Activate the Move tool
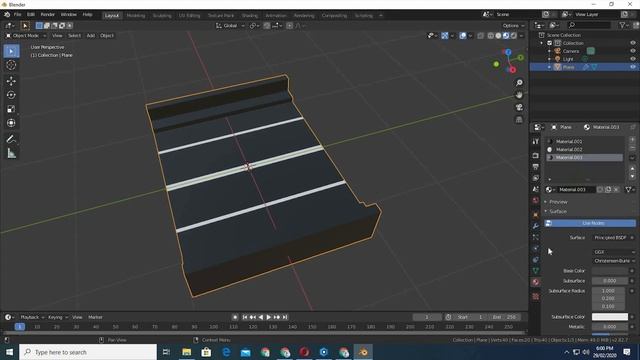 11,81
